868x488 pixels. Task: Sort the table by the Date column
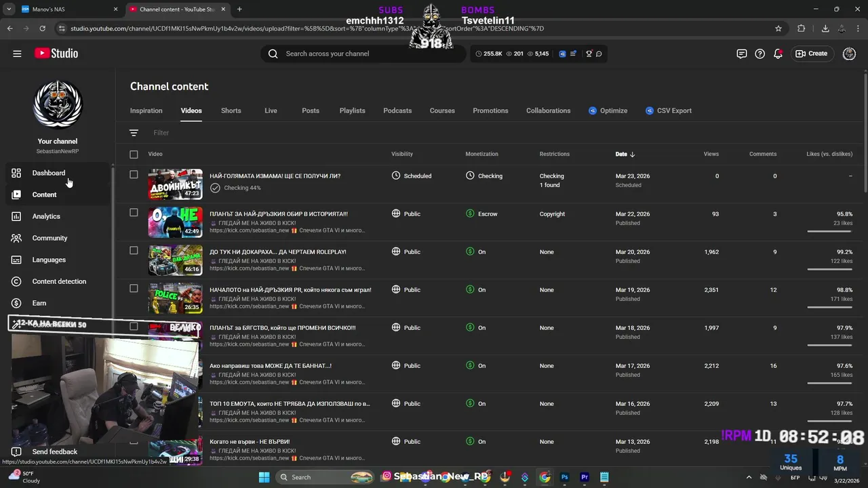(x=625, y=154)
